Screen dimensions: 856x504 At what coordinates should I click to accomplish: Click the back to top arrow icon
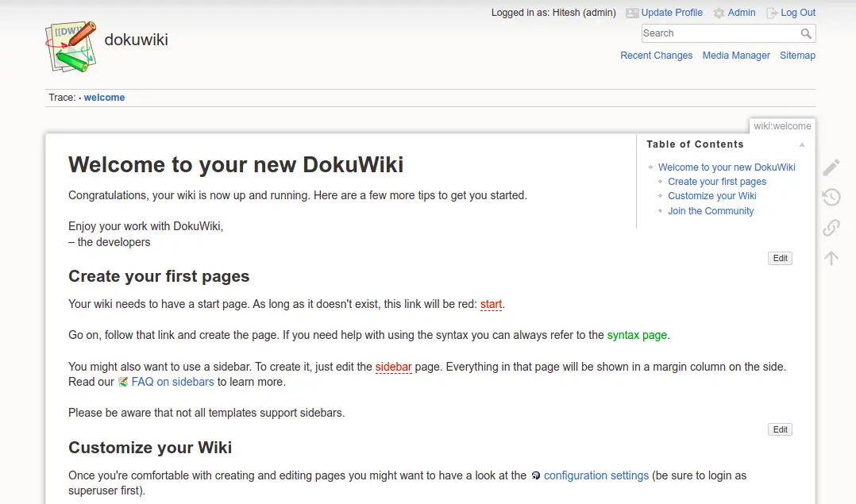click(831, 257)
